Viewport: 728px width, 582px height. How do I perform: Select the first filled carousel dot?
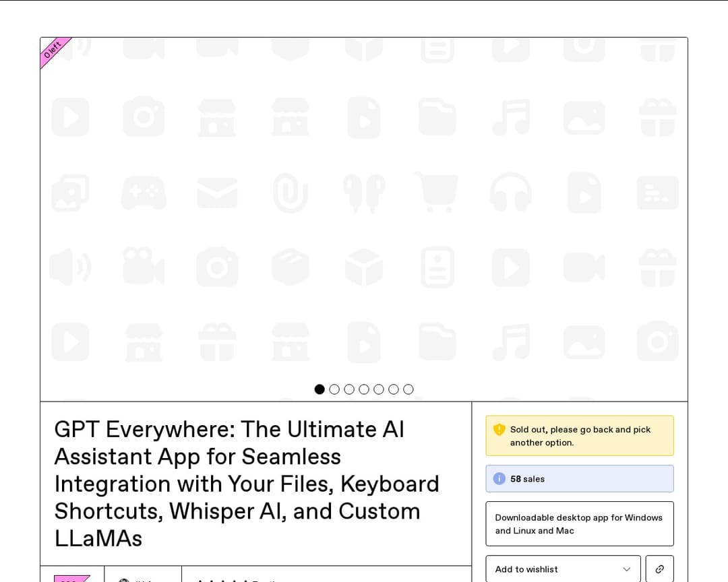(320, 389)
